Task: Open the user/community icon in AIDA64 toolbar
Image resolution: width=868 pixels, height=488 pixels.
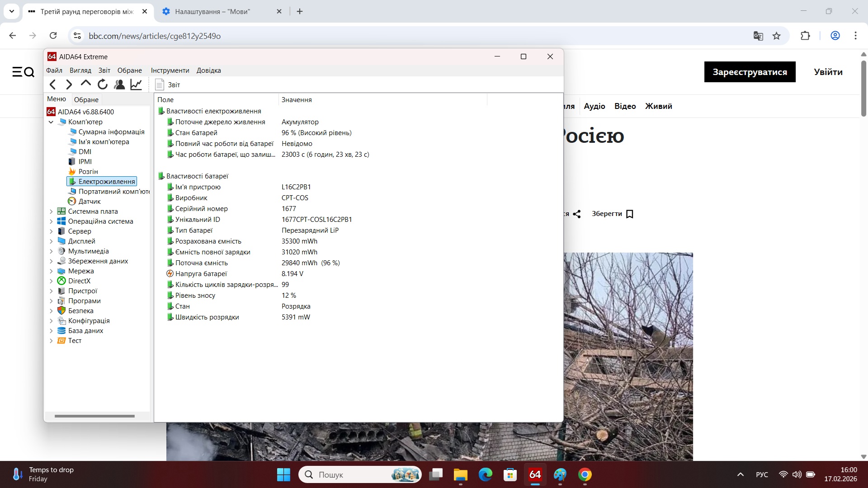Action: [119, 84]
